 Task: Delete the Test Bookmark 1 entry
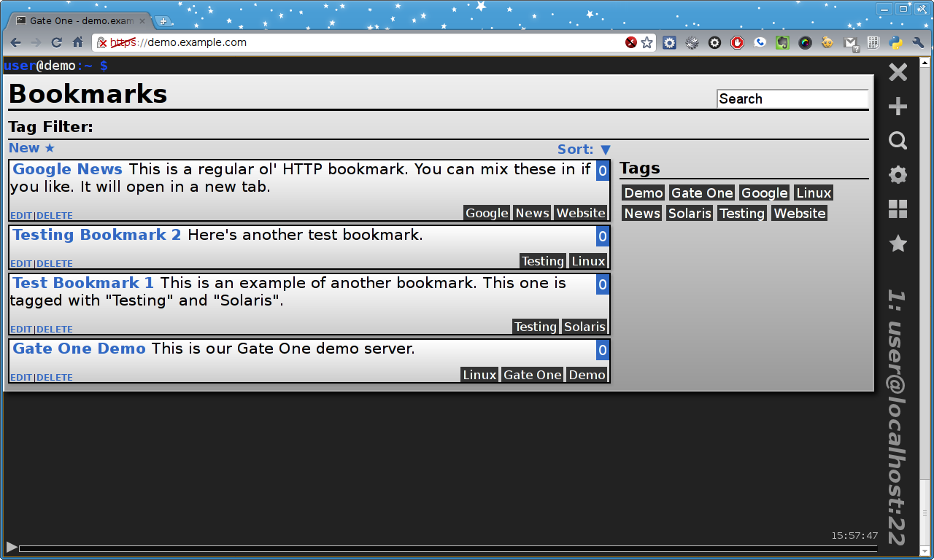[x=55, y=330]
